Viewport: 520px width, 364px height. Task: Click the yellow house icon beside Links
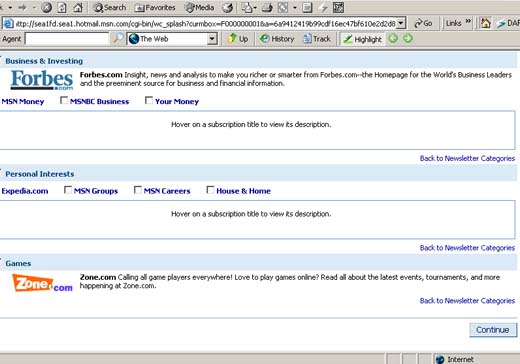[x=485, y=23]
